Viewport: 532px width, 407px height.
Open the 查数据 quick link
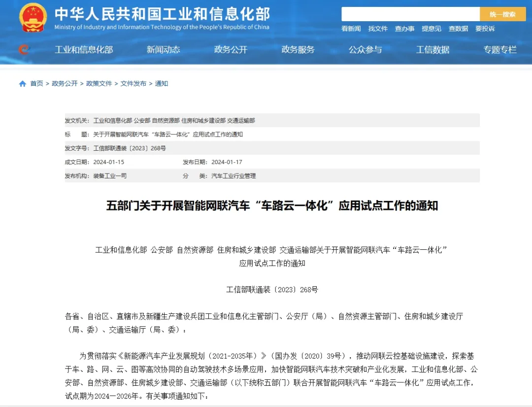coord(458,29)
